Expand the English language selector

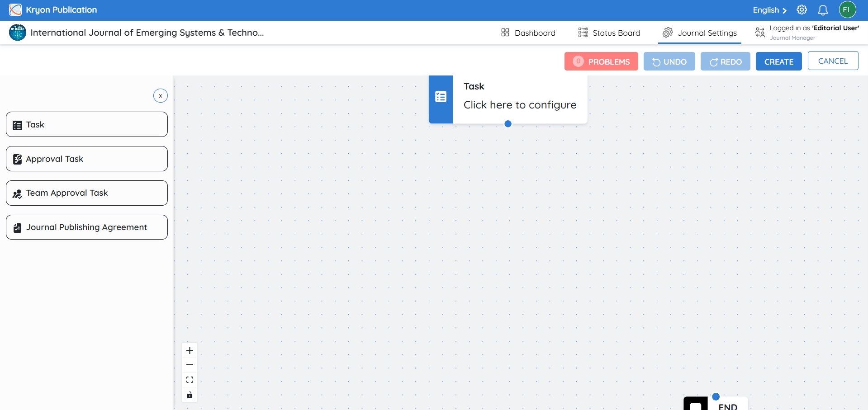coord(769,10)
